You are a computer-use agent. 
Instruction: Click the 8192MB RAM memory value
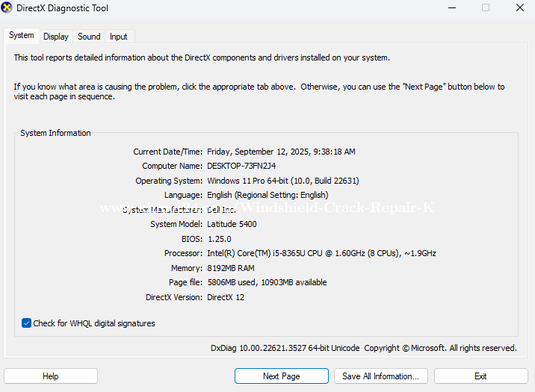[x=230, y=268]
